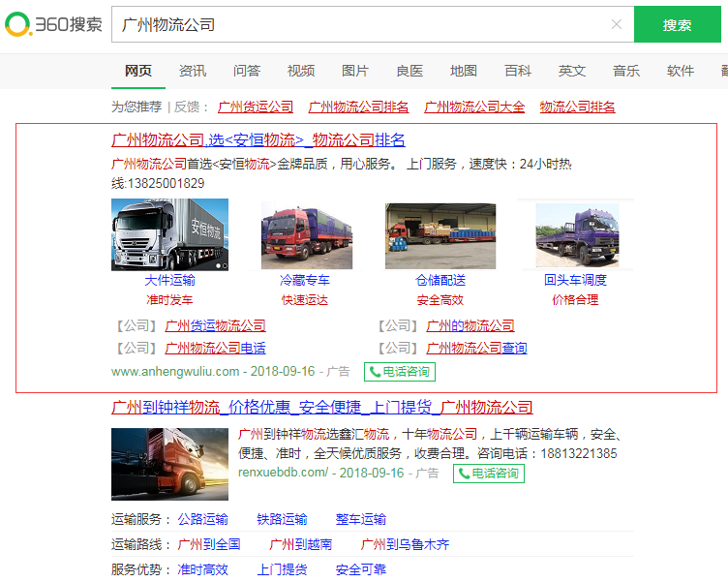The height and width of the screenshot is (582, 728).
Task: Click suggested search 广州物流公司大全
Action: [474, 107]
